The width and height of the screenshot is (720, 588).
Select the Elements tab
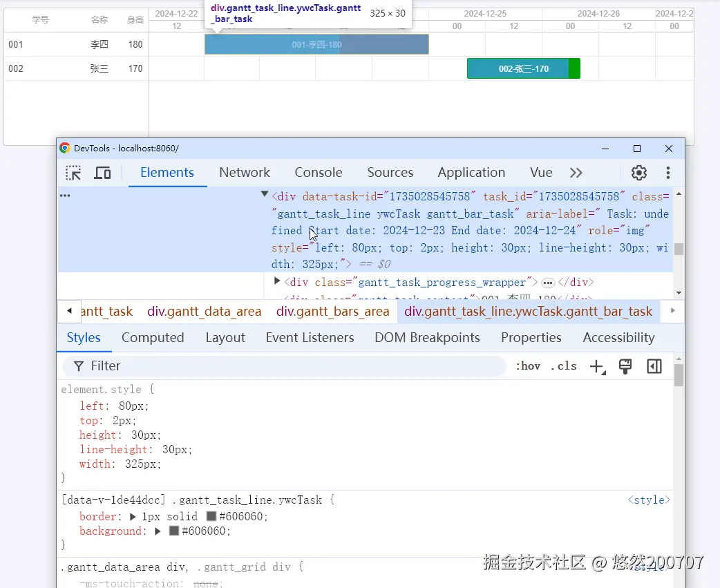(x=167, y=172)
